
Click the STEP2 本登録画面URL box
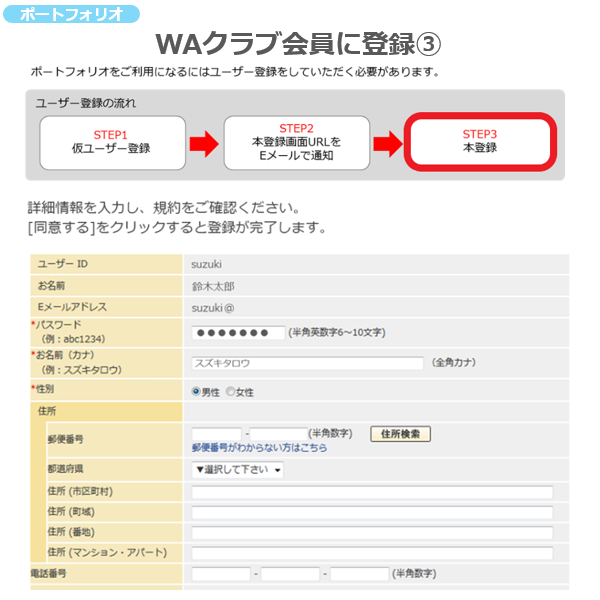pos(296,142)
